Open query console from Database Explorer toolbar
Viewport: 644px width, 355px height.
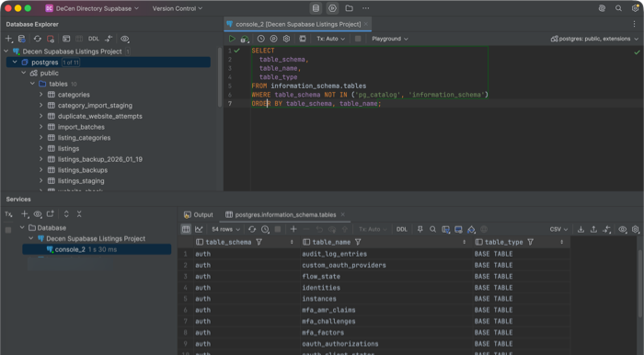(x=66, y=39)
